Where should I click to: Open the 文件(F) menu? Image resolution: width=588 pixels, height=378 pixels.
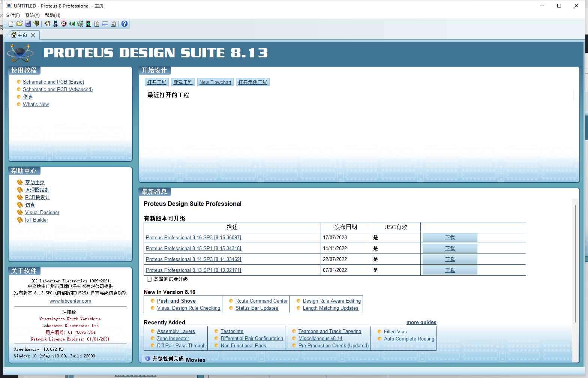coord(13,15)
